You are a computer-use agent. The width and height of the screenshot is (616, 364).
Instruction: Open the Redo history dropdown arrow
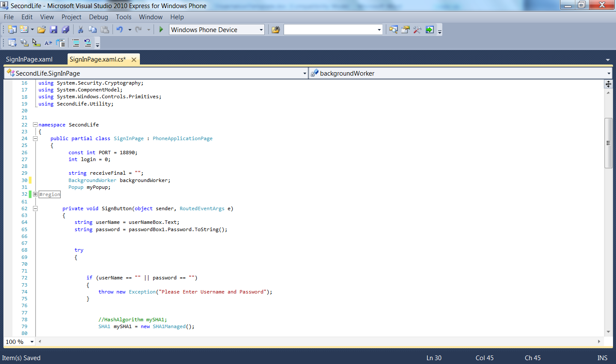tap(148, 29)
